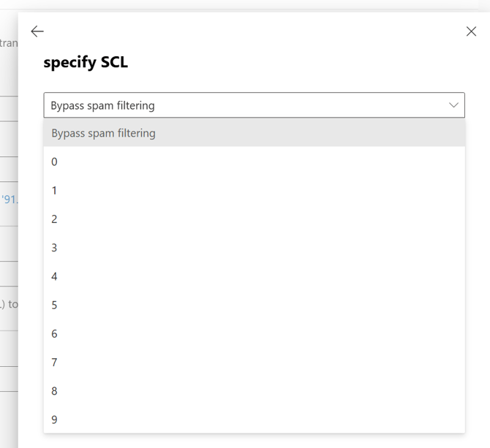Select option 8 in the dropdown list

click(x=54, y=391)
